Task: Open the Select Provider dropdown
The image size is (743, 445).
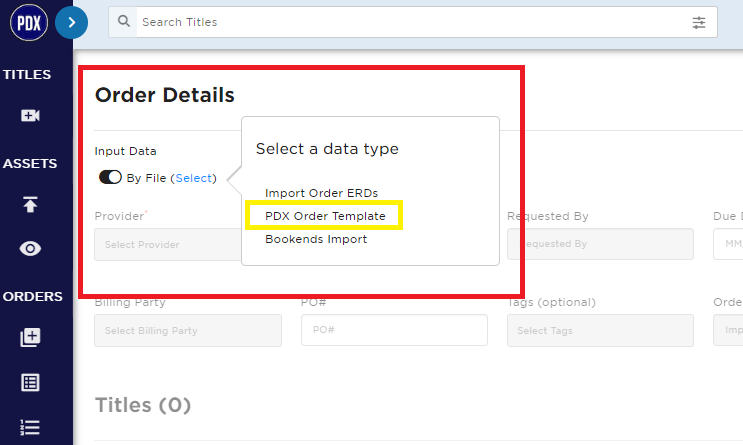Action: 168,245
